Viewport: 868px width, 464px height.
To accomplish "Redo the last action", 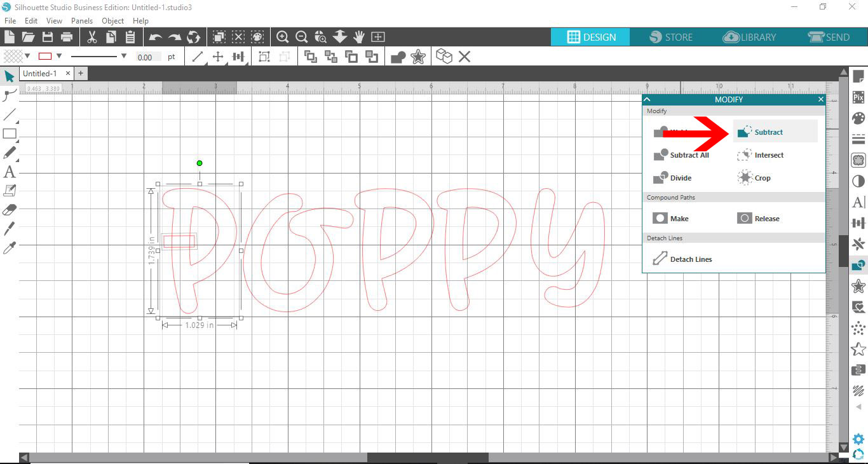I will [174, 37].
